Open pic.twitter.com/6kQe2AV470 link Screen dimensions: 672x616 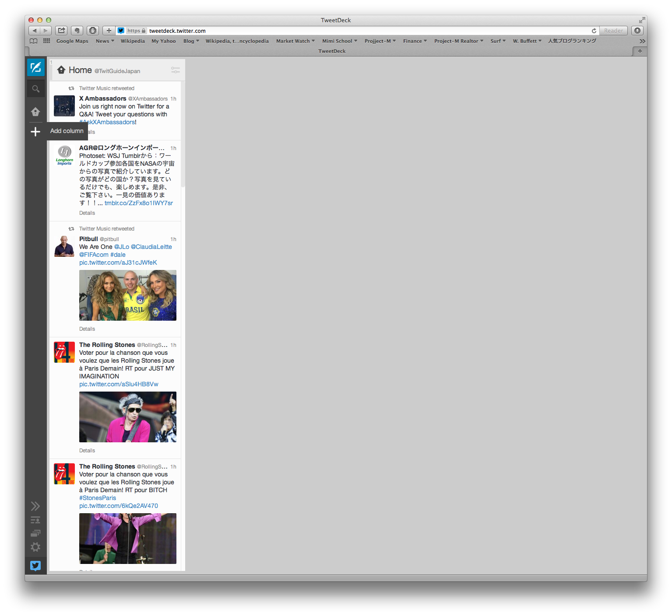[x=119, y=506]
